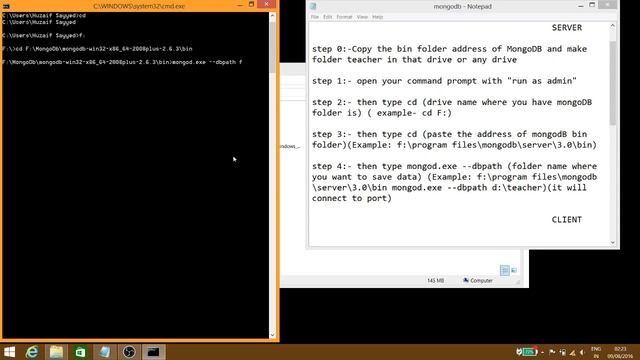Maximize the mongodb Notepad window
The height and width of the screenshot is (360, 640).
pyautogui.click(x=592, y=5)
